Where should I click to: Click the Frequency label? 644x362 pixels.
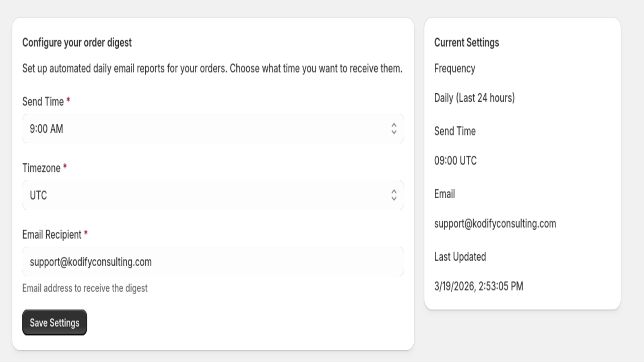pyautogui.click(x=454, y=68)
